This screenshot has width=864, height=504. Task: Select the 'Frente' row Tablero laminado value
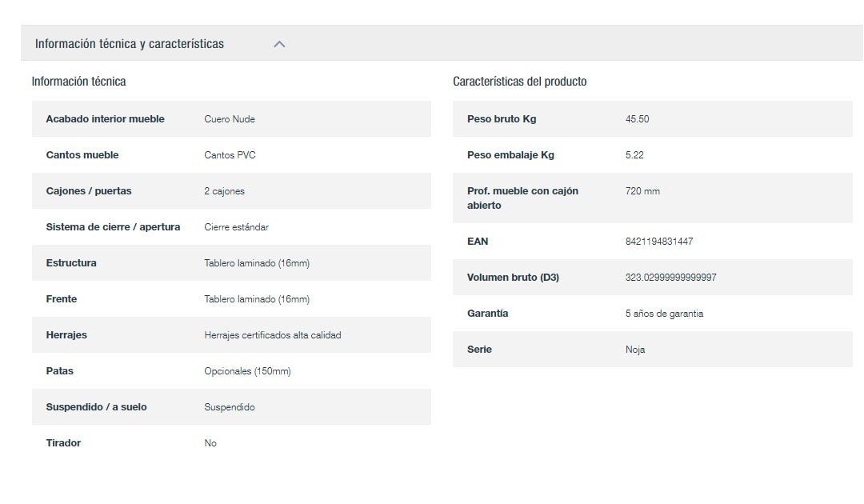pos(256,299)
